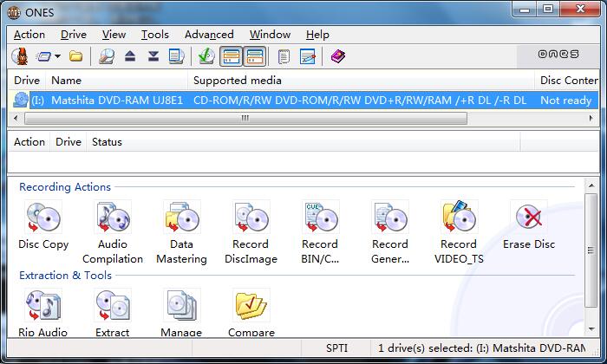
Task: Click the Disc Content column header
Action: pos(567,81)
